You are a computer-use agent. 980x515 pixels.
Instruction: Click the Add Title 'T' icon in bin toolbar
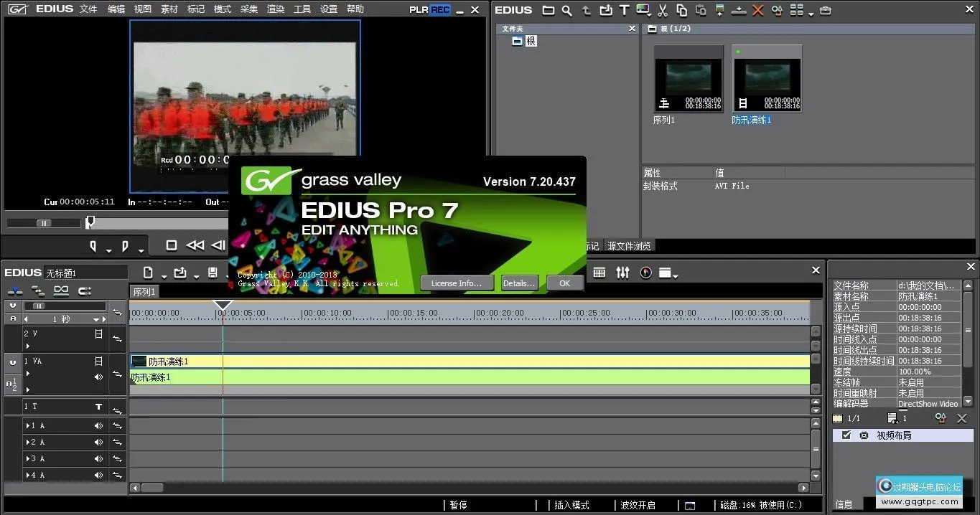(624, 11)
